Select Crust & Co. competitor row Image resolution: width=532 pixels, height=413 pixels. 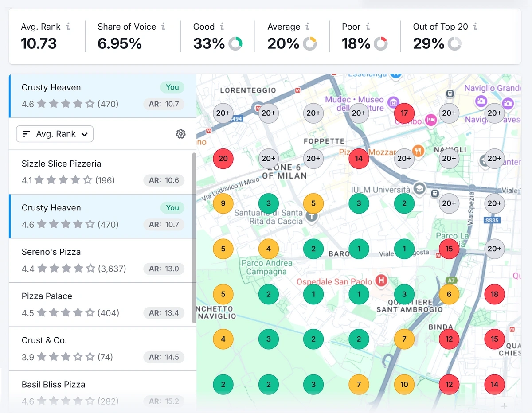coord(102,349)
